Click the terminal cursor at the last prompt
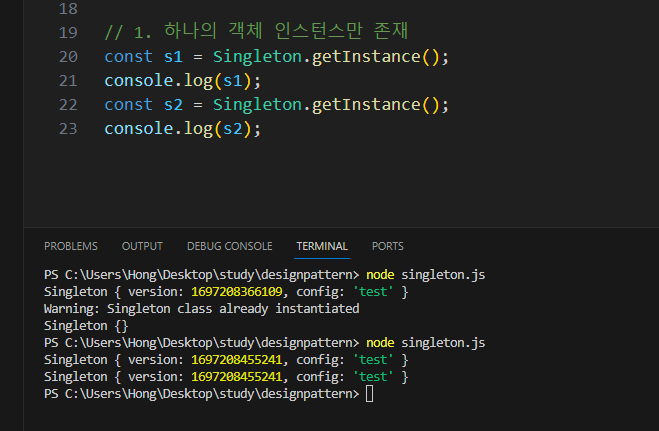 pos(369,394)
